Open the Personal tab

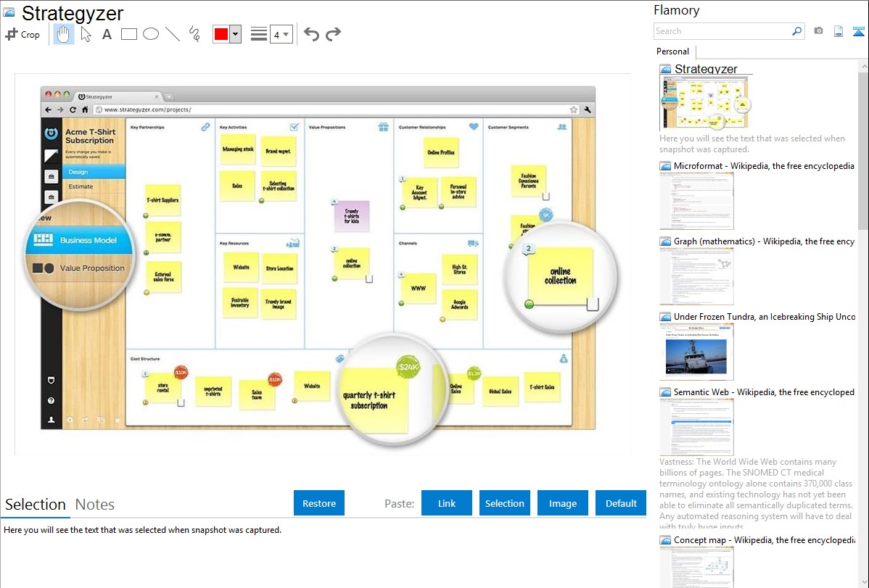click(672, 51)
